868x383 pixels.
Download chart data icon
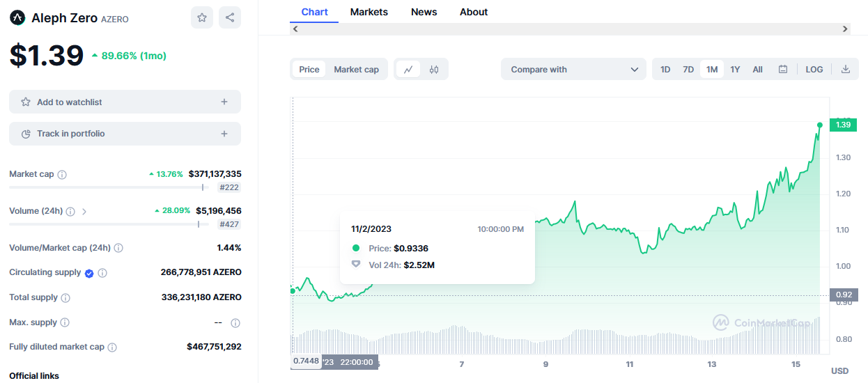pos(846,70)
